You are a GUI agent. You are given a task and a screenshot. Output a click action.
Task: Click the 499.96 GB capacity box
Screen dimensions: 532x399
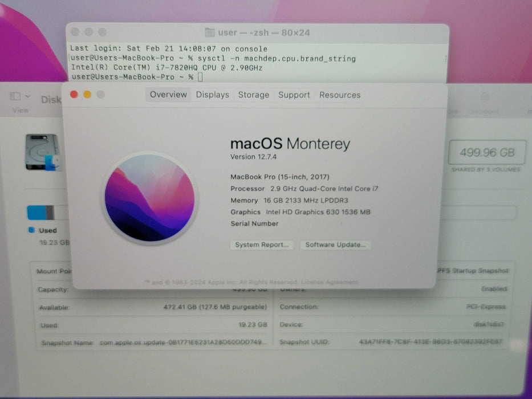pos(487,152)
